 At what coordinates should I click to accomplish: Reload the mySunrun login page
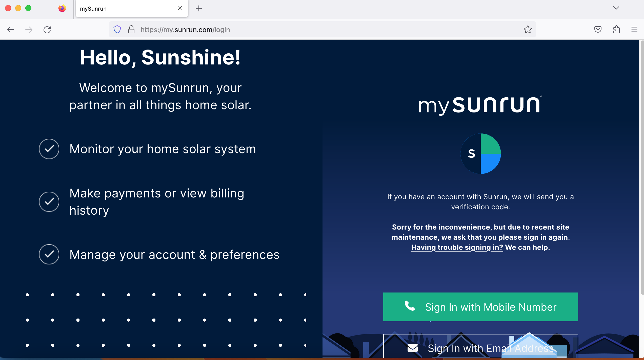(47, 30)
